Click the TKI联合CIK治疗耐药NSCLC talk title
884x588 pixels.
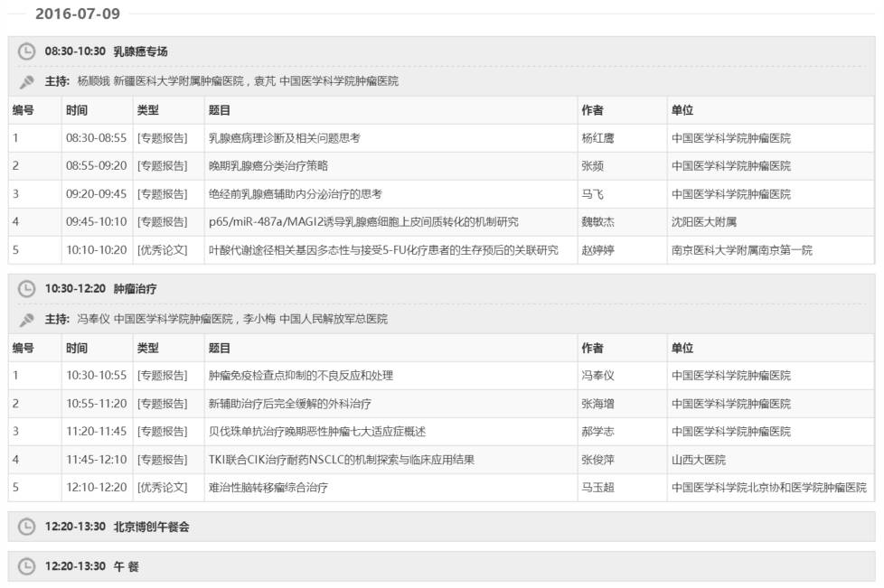pos(342,460)
